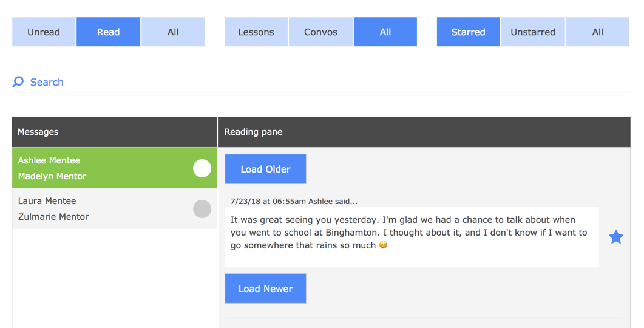Click the search magnifier icon
This screenshot has height=328, width=644.
(x=18, y=82)
